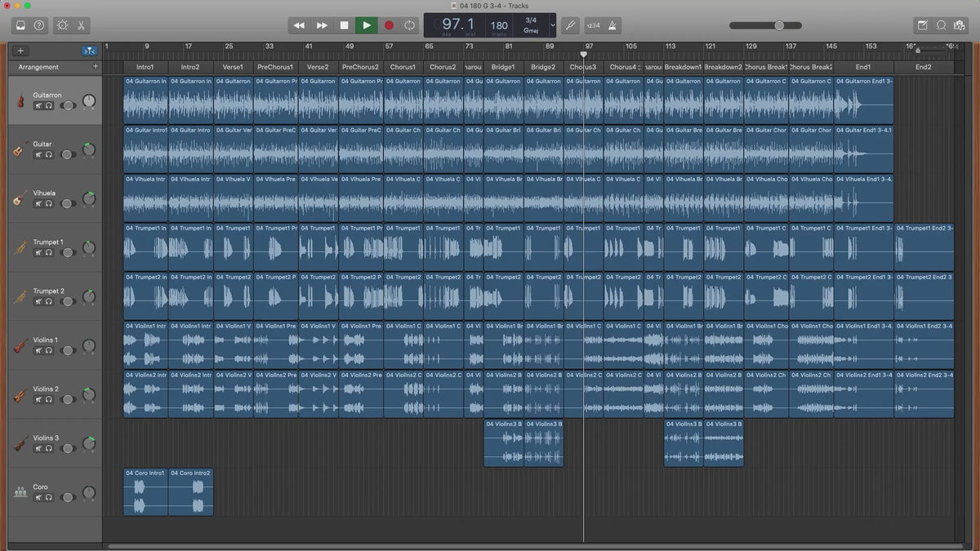Adjust the master volume slider
980x551 pixels.
pos(779,25)
